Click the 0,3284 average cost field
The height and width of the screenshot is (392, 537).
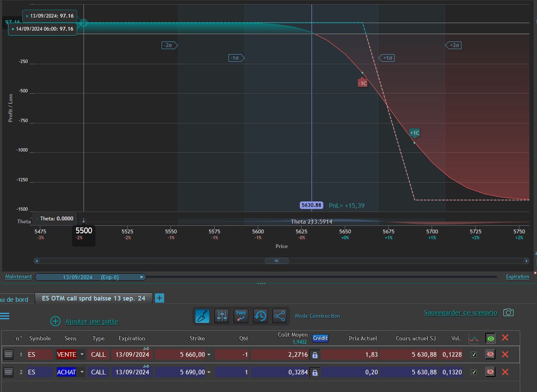[280, 372]
